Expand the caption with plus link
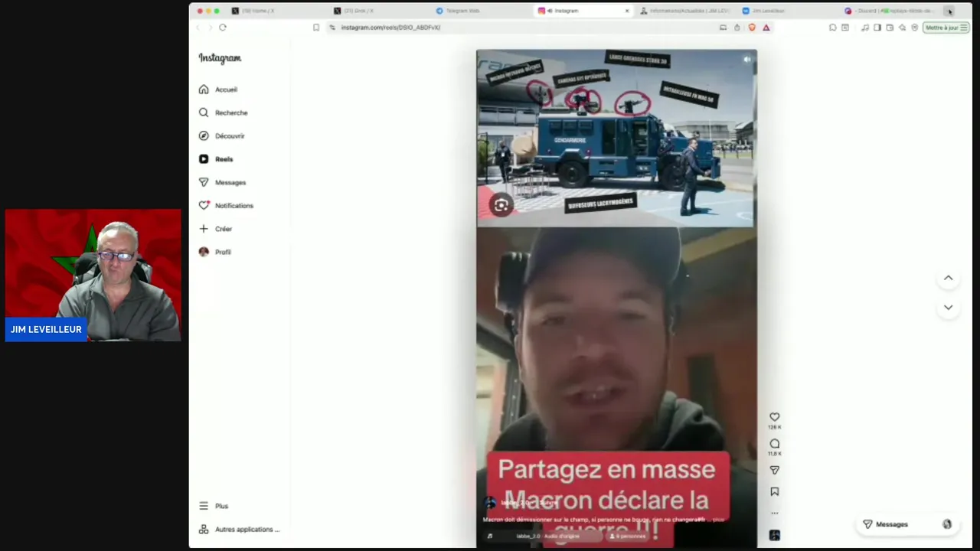This screenshot has width=980, height=551. coord(717,520)
